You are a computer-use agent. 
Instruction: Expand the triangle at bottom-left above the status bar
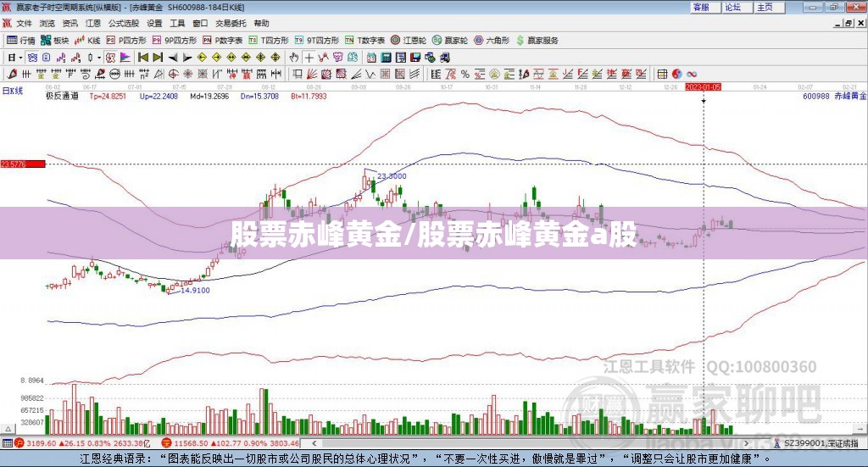(x=8, y=430)
